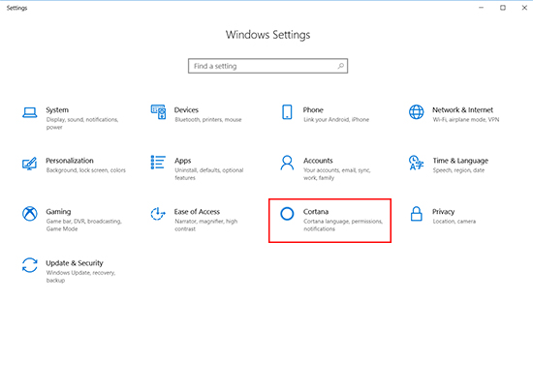Click the Devices keyboard and speaker icon

click(158, 112)
